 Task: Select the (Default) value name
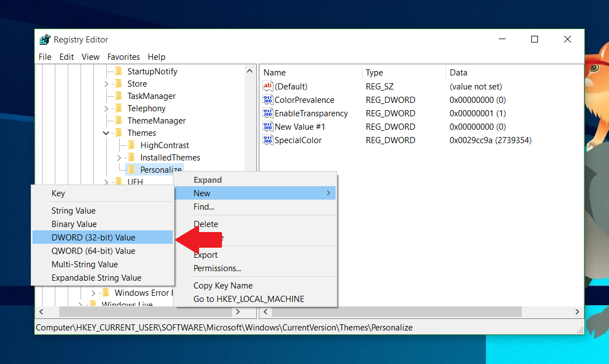291,86
